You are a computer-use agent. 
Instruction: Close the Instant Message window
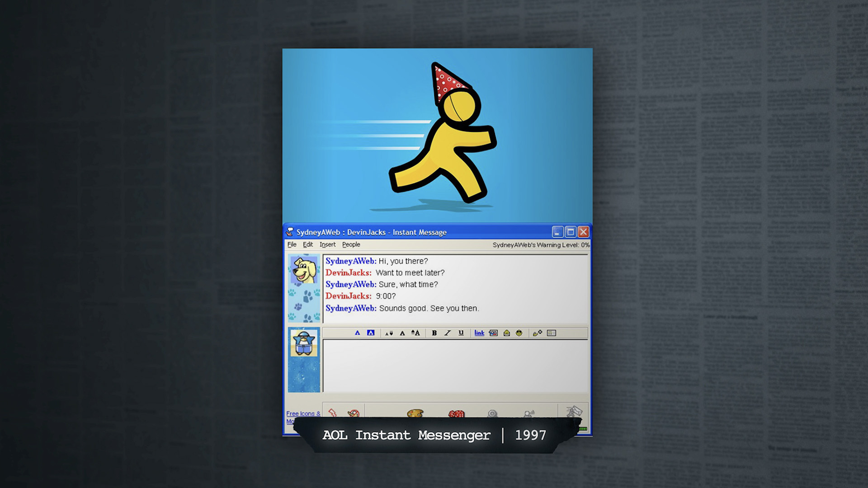[x=584, y=232]
